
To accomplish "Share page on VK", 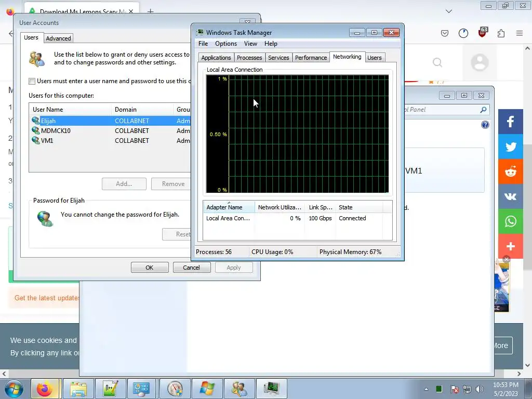I will [x=510, y=196].
